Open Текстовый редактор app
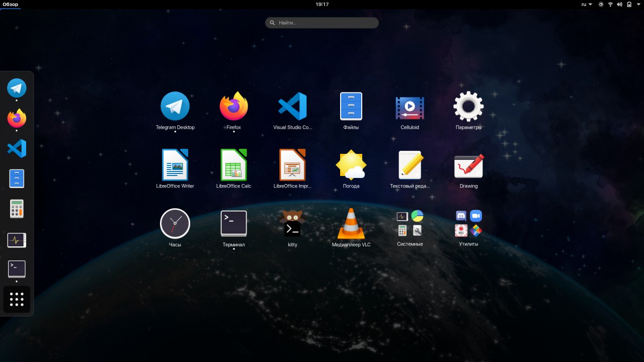Image resolution: width=644 pixels, height=362 pixels. (410, 165)
